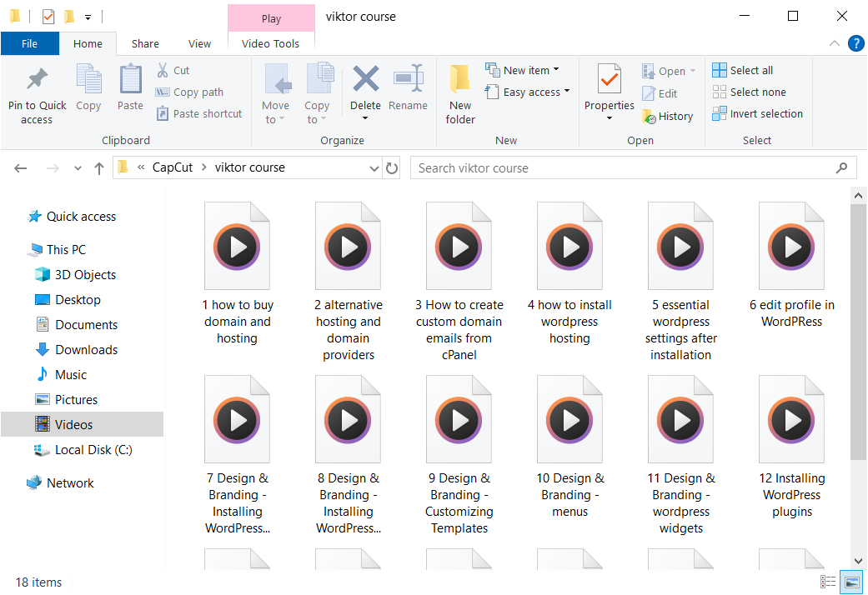Click the search magnifier icon
The width and height of the screenshot is (868, 595).
coord(841,167)
